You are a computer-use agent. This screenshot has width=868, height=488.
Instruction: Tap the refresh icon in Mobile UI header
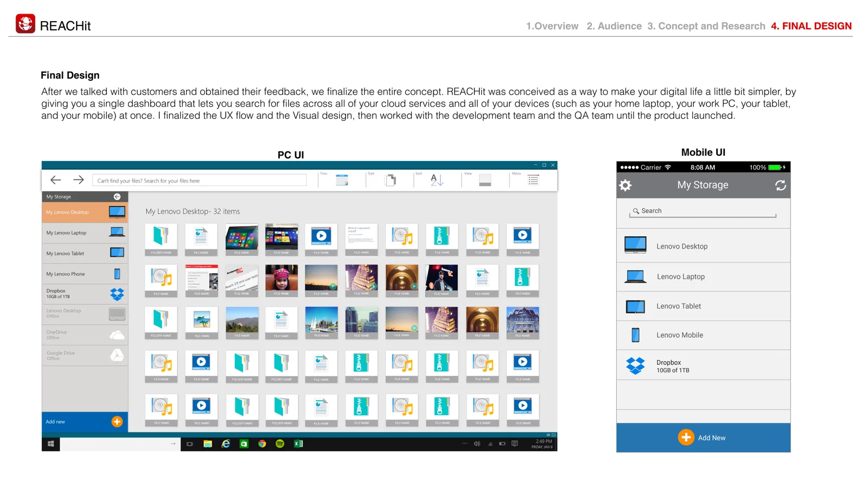pyautogui.click(x=781, y=185)
